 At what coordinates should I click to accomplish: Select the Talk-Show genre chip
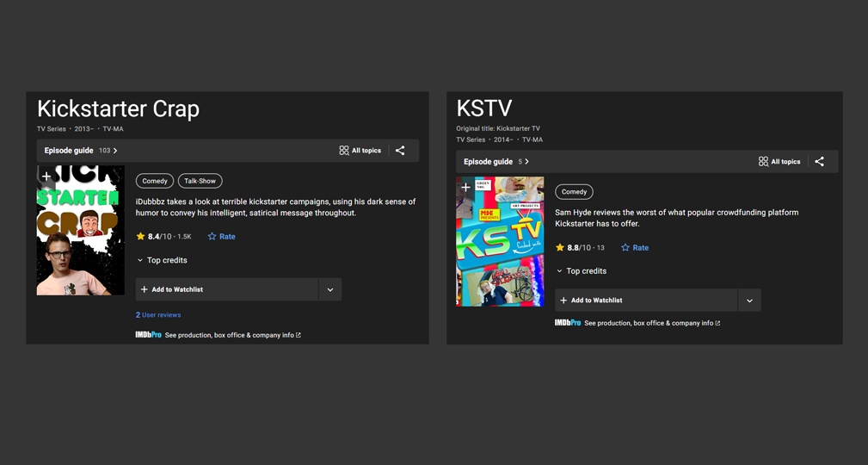[x=200, y=181]
